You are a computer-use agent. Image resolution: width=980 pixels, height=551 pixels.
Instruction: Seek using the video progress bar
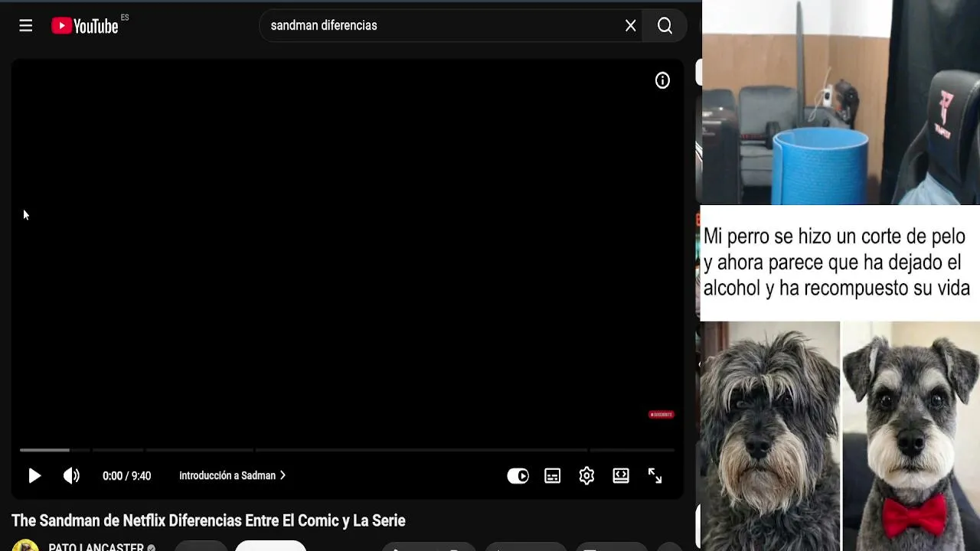(347, 450)
